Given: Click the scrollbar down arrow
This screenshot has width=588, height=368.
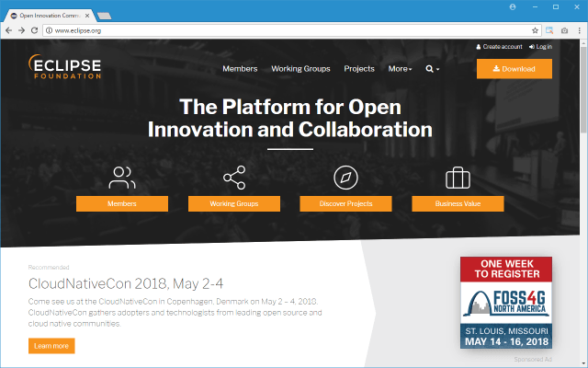Looking at the screenshot, I should [583, 363].
